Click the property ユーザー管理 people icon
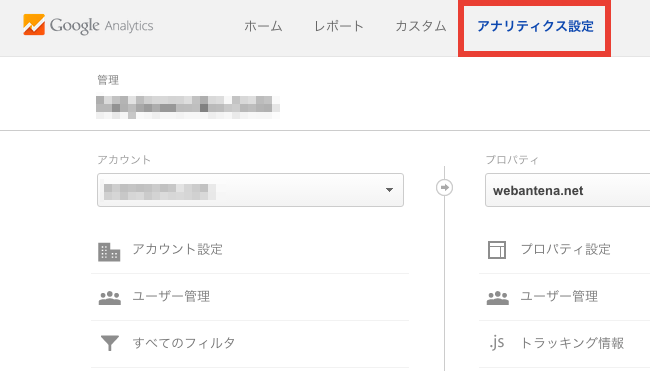This screenshot has width=650, height=371. tap(497, 298)
